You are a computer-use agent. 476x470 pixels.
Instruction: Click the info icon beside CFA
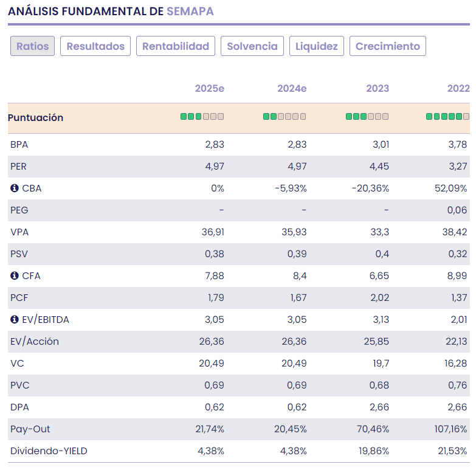click(x=15, y=276)
